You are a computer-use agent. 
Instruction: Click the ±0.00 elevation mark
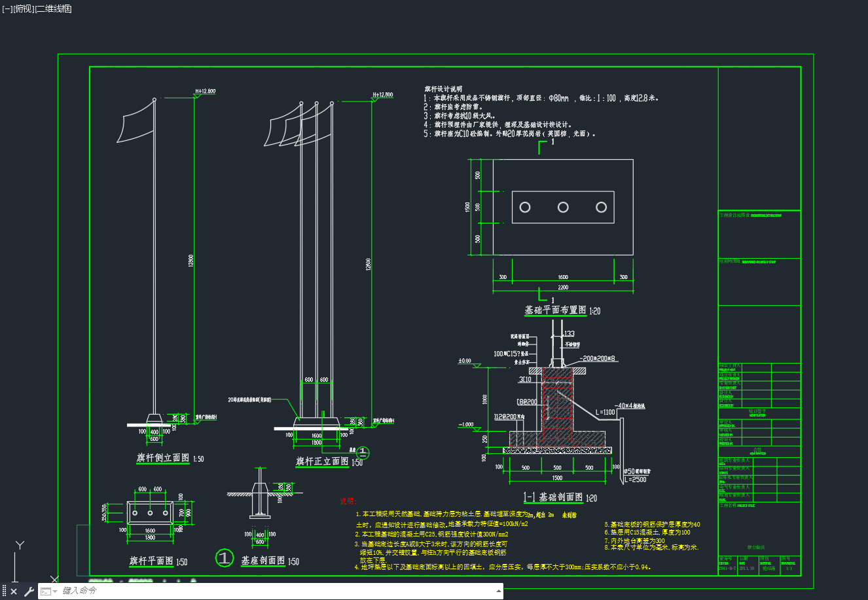[x=465, y=361]
